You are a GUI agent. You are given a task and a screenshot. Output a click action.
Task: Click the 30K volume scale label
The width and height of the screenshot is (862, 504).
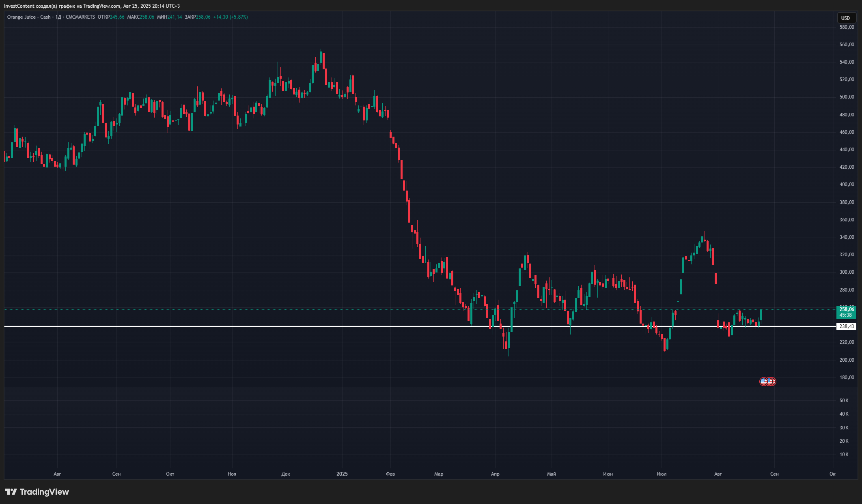(844, 428)
